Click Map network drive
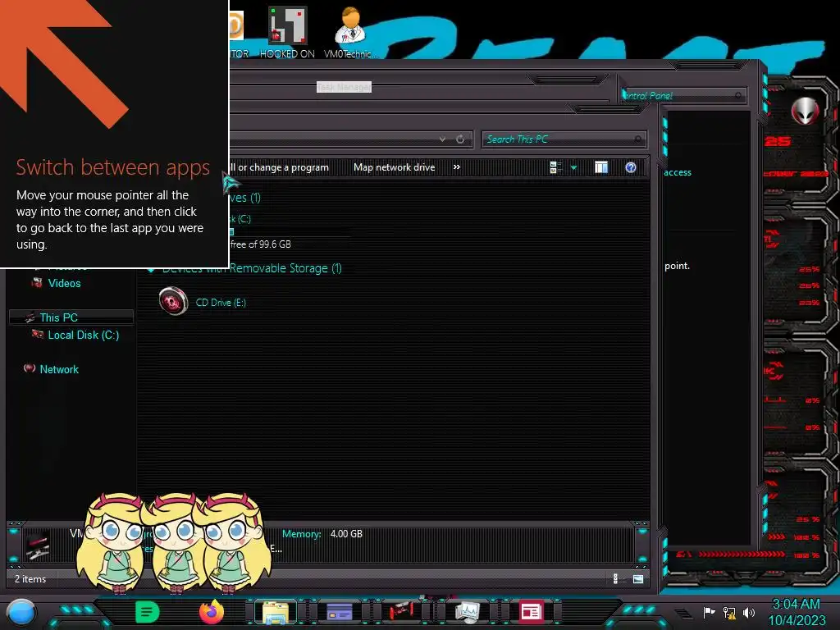The image size is (840, 630). point(395,167)
